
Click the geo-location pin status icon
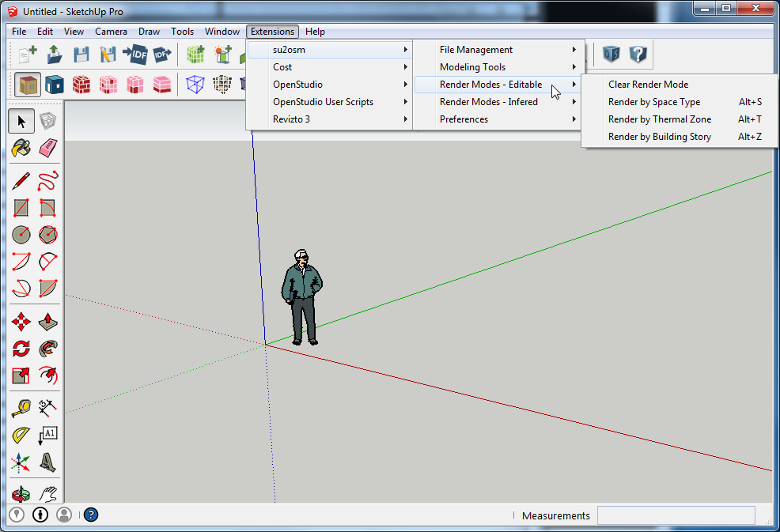point(17,515)
